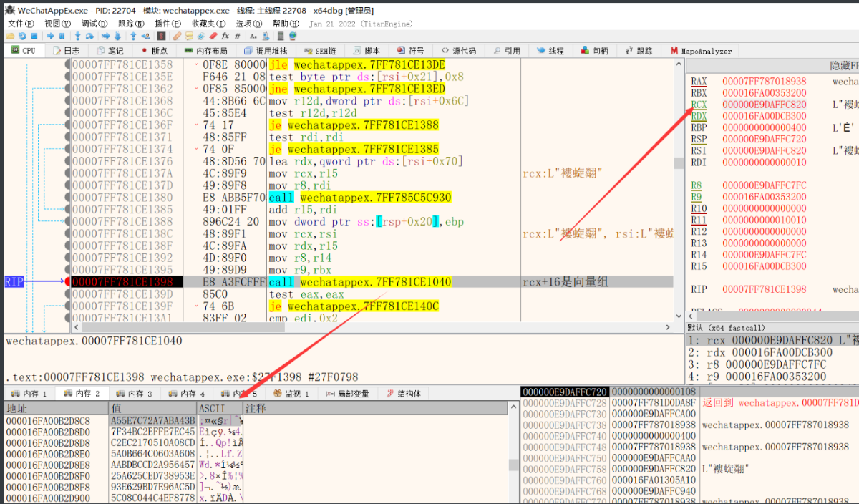
Task: Open the 收藏夹 menu
Action: 208,24
